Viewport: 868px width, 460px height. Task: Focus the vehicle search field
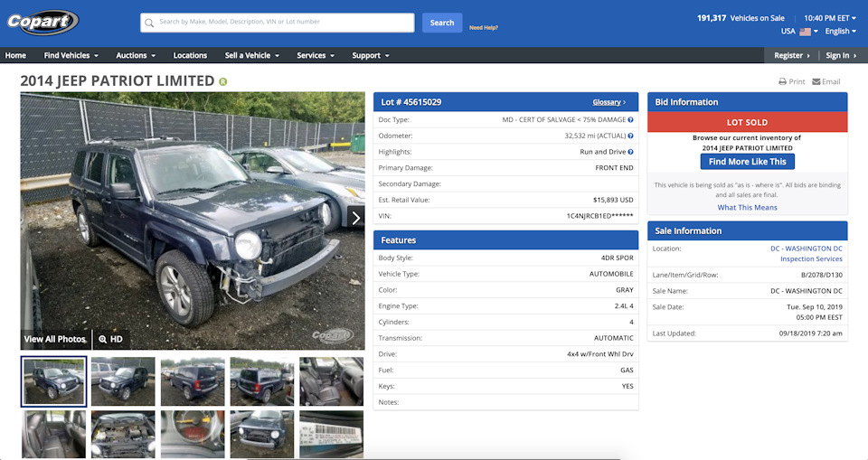tap(277, 23)
